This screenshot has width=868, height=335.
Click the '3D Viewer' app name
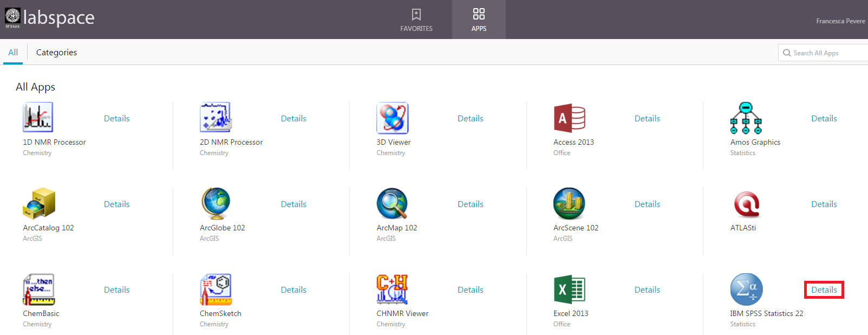pos(394,142)
